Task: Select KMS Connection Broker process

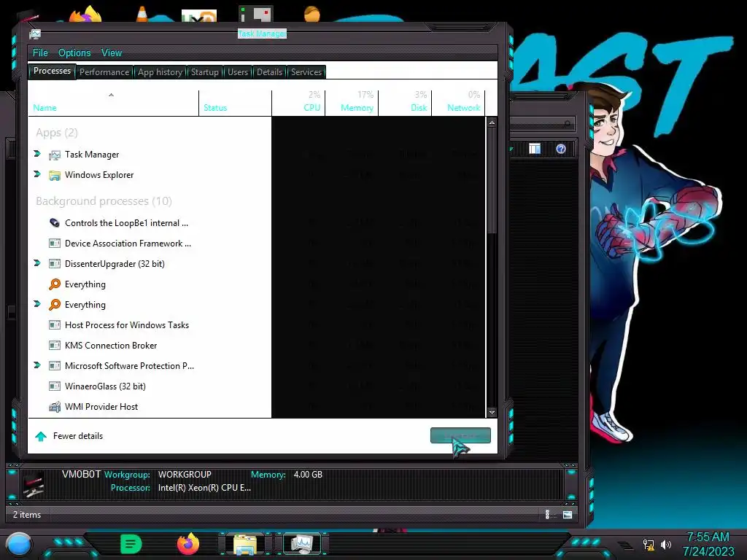Action: click(x=258, y=345)
